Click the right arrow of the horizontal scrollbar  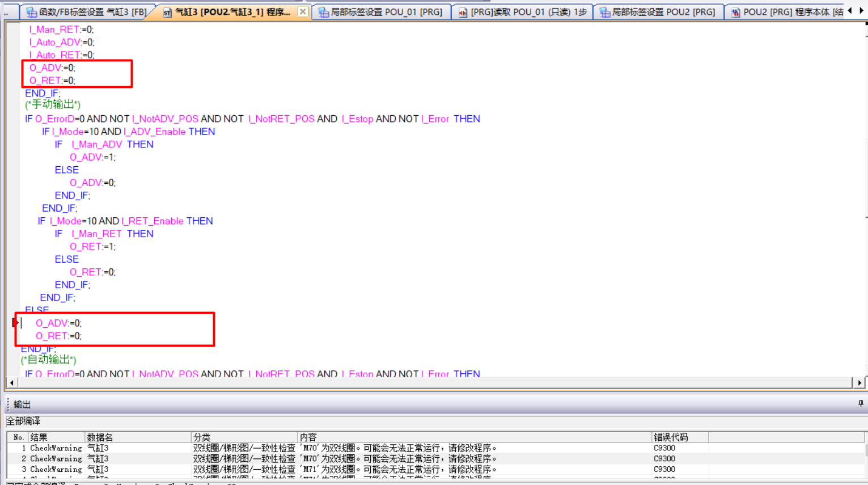[x=859, y=383]
